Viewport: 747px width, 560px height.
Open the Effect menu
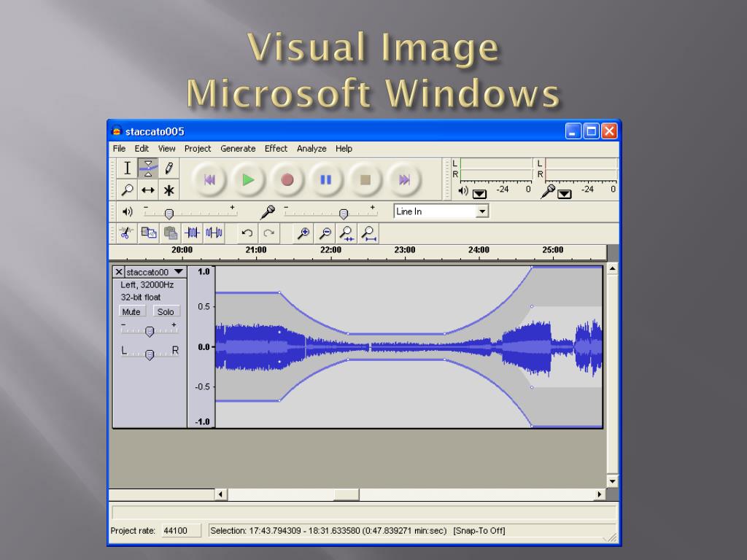click(x=276, y=149)
